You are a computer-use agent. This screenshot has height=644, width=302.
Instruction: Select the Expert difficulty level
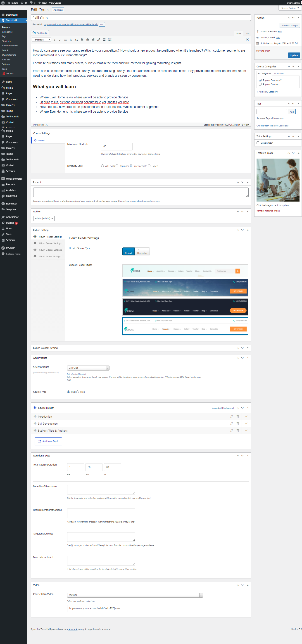coord(149,166)
